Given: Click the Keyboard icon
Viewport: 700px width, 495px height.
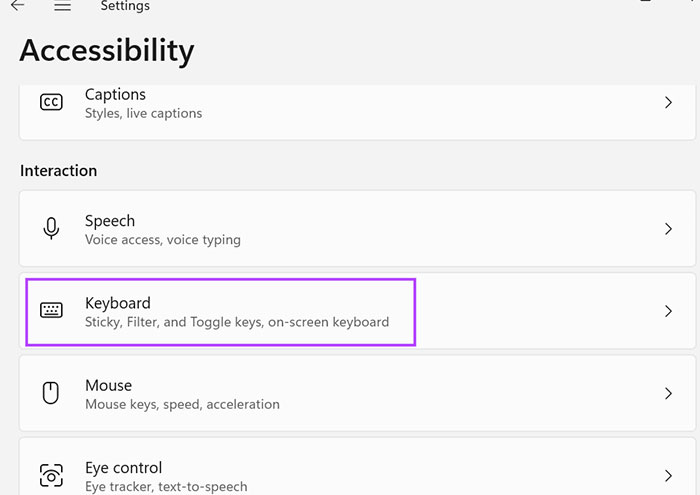Looking at the screenshot, I should tap(51, 311).
